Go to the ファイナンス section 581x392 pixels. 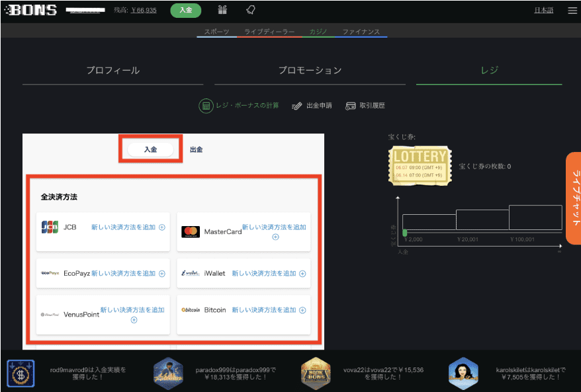click(x=361, y=32)
